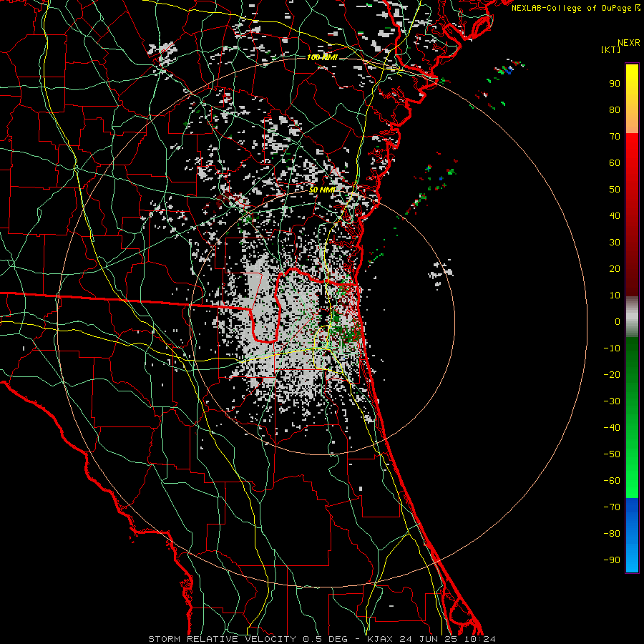Image resolution: width=644 pixels, height=644 pixels.
Task: Click the 10 knot scale value
Action: [x=615, y=296]
